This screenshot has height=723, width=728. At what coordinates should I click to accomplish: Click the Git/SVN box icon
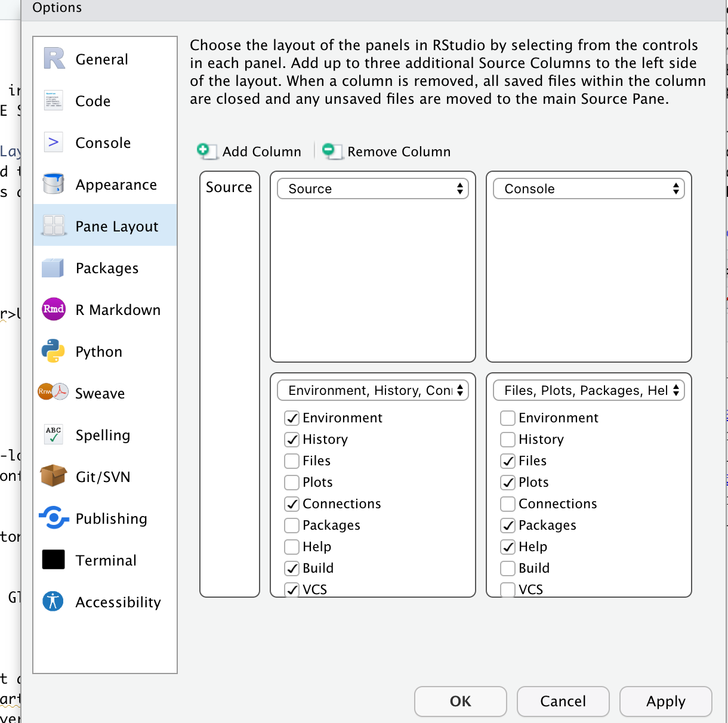click(54, 476)
